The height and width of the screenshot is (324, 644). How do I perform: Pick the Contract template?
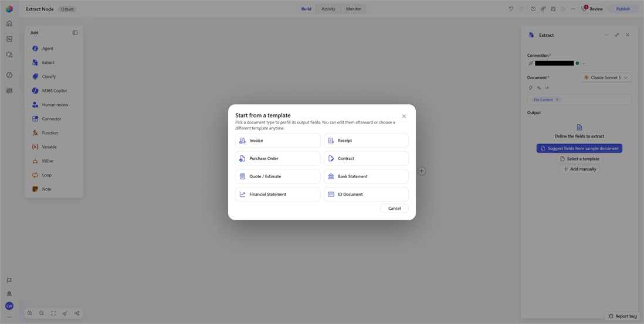click(x=366, y=158)
